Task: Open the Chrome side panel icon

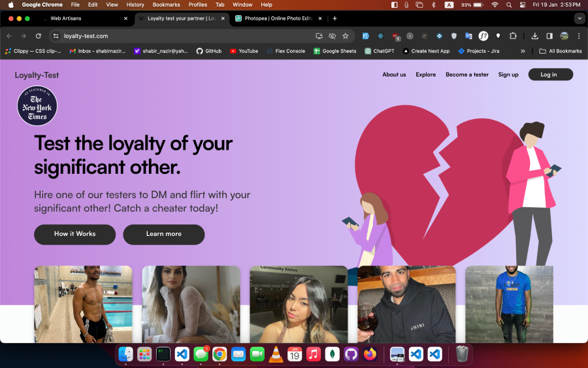Action: pos(549,36)
